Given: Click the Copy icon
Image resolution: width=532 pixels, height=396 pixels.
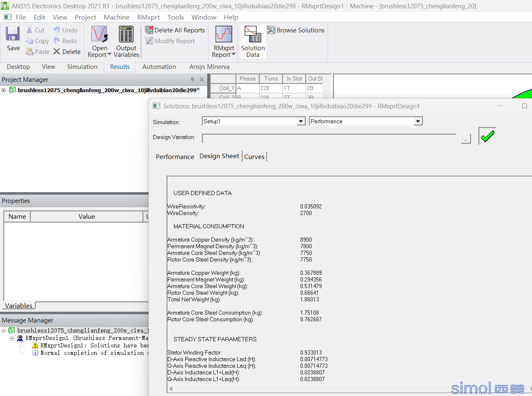Looking at the screenshot, I should tap(29, 41).
